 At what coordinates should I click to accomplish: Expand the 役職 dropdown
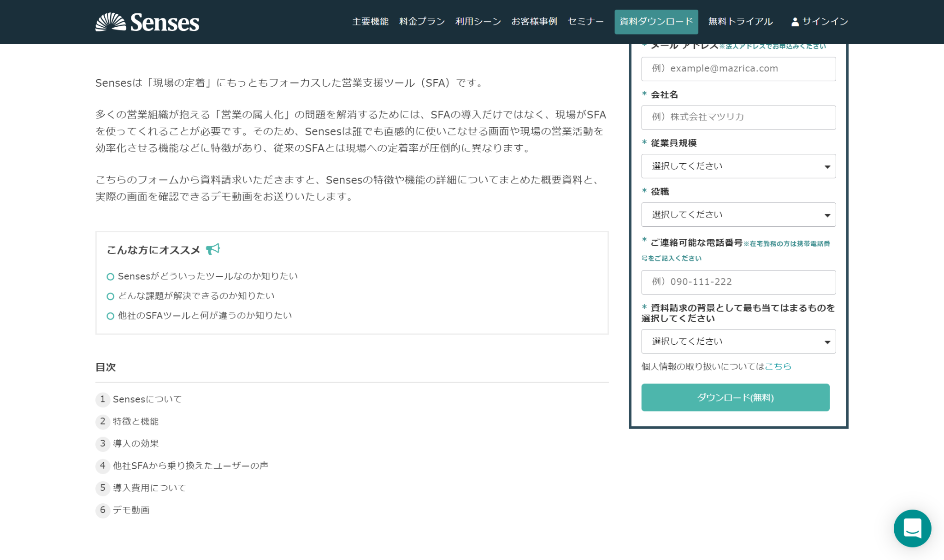[x=738, y=214]
